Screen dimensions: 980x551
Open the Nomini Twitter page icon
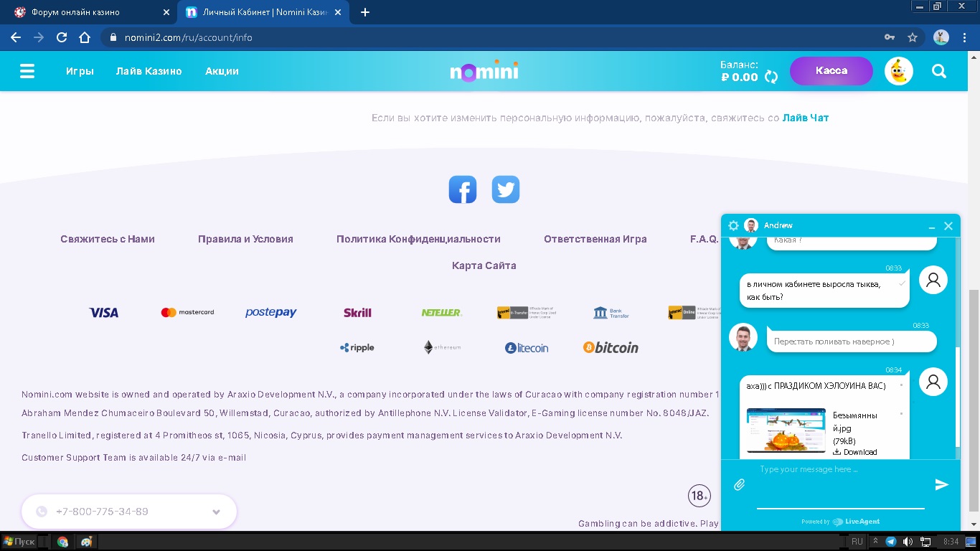pos(506,189)
